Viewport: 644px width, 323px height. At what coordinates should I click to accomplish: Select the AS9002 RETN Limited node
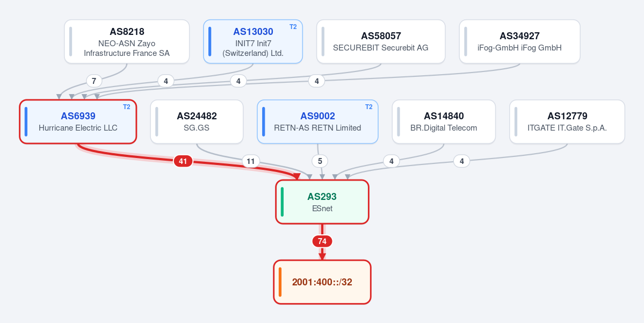click(317, 121)
